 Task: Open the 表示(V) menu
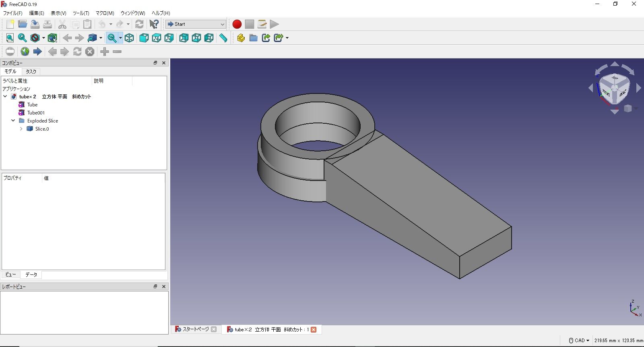tap(58, 13)
